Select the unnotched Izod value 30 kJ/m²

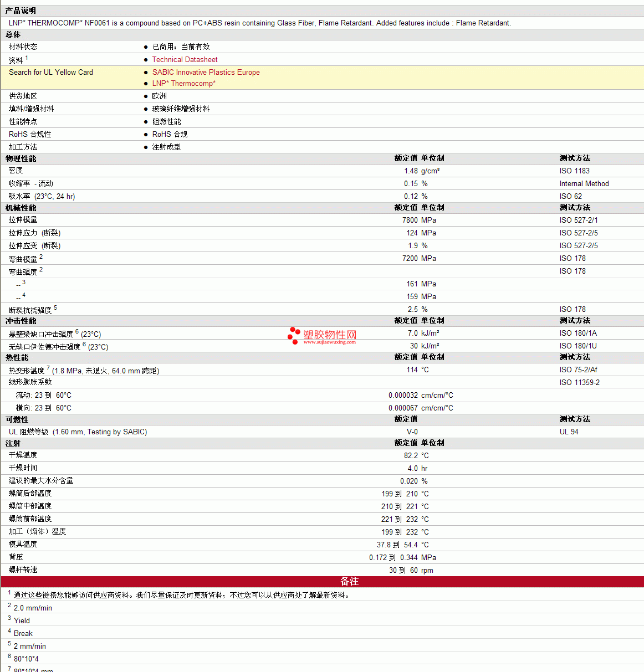click(425, 346)
